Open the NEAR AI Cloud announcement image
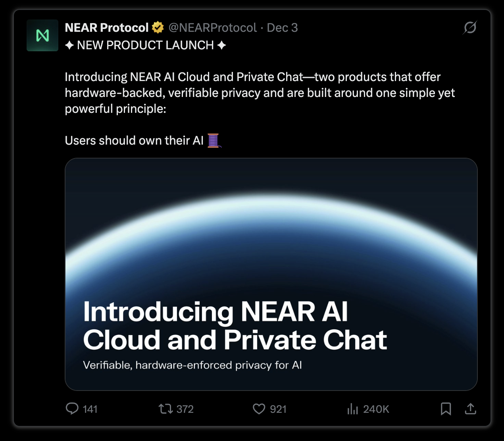The image size is (504, 441). 271,274
